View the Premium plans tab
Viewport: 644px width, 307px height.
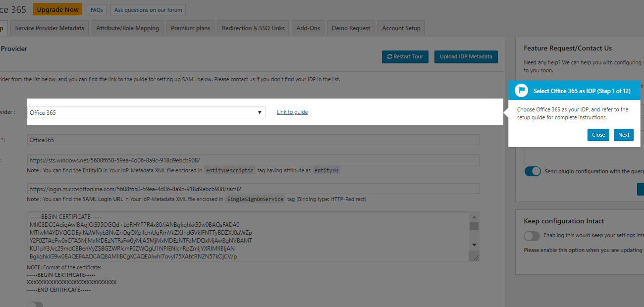(x=190, y=27)
